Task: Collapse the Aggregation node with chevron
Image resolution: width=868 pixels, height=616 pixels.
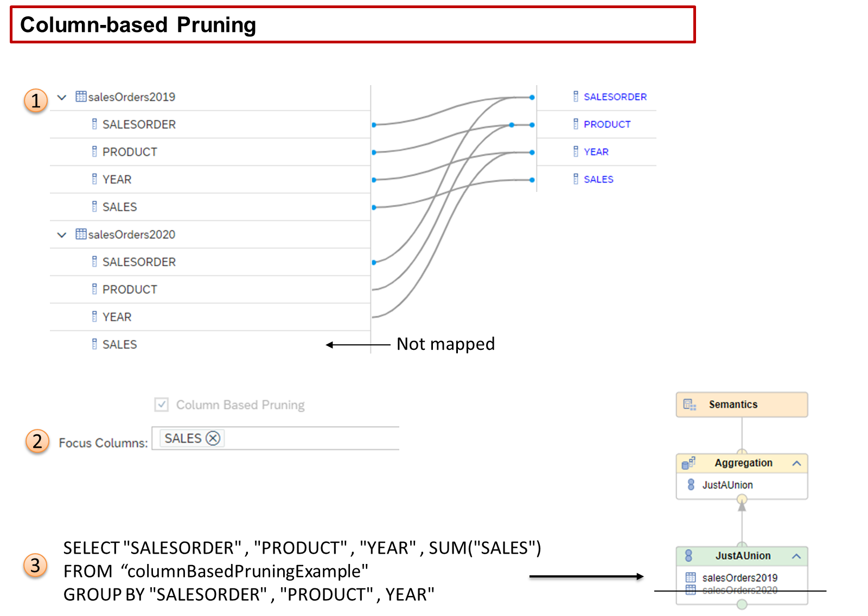Action: [x=796, y=463]
